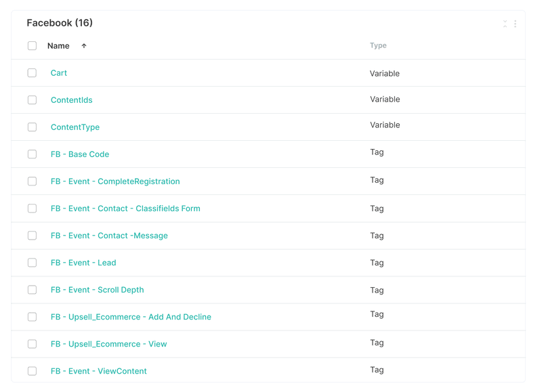
Task: Click the Tag type cell for Upsell_Ecommerce - View
Action: pyautogui.click(x=377, y=343)
